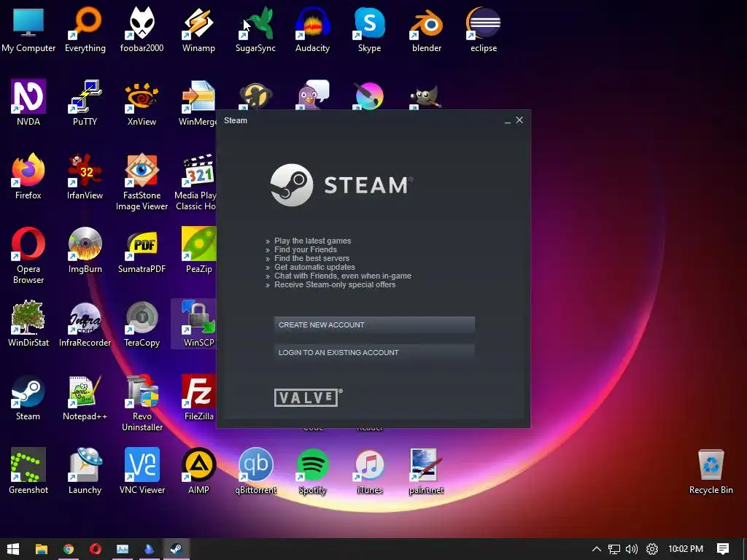The height and width of the screenshot is (560, 747).
Task: Select the Winamp desktop shortcut
Action: click(198, 29)
